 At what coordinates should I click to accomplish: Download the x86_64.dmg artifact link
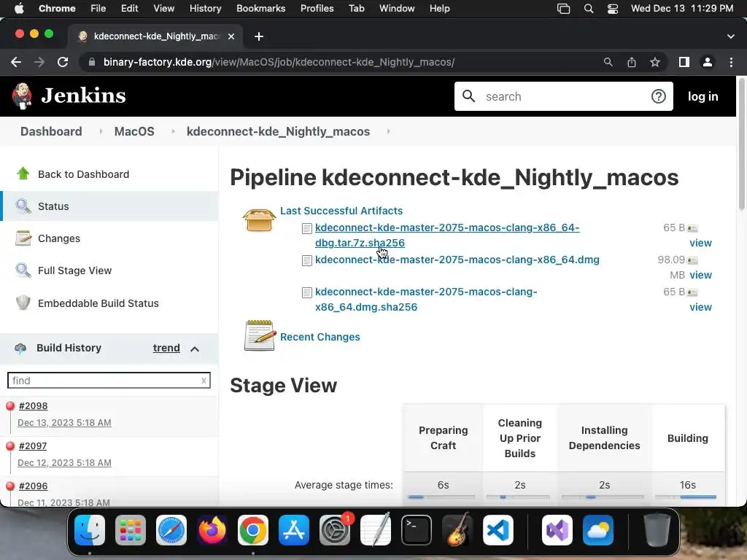pos(457,260)
